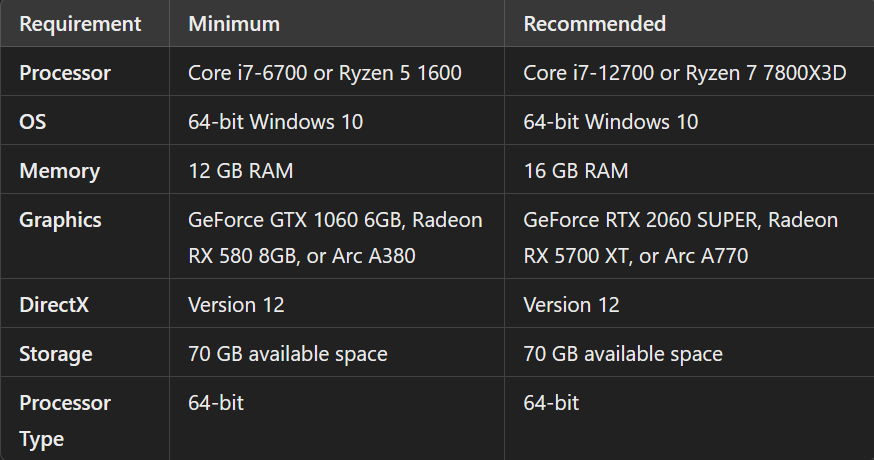Click the Requirement column header
The image size is (874, 460).
80,24
